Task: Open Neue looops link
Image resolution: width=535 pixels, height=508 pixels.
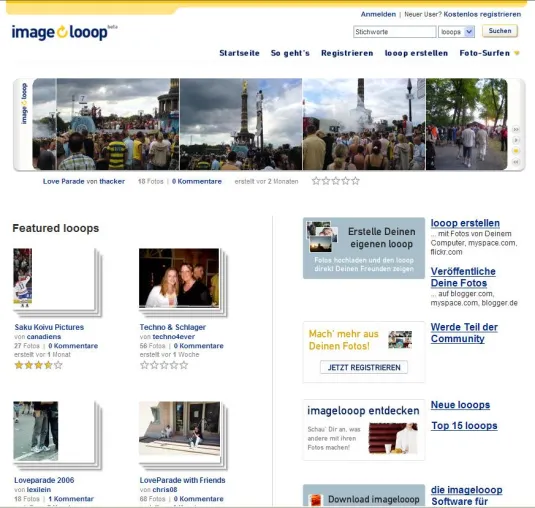Action: (x=460, y=405)
